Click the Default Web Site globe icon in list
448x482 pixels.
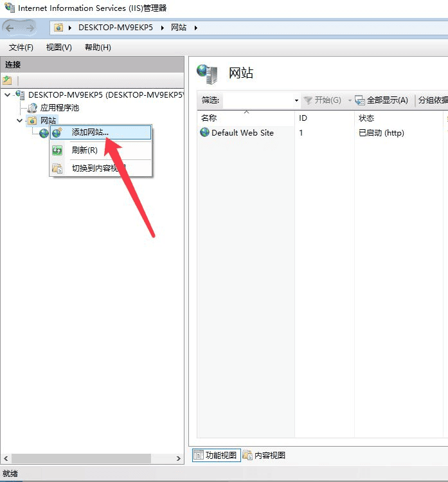point(204,132)
